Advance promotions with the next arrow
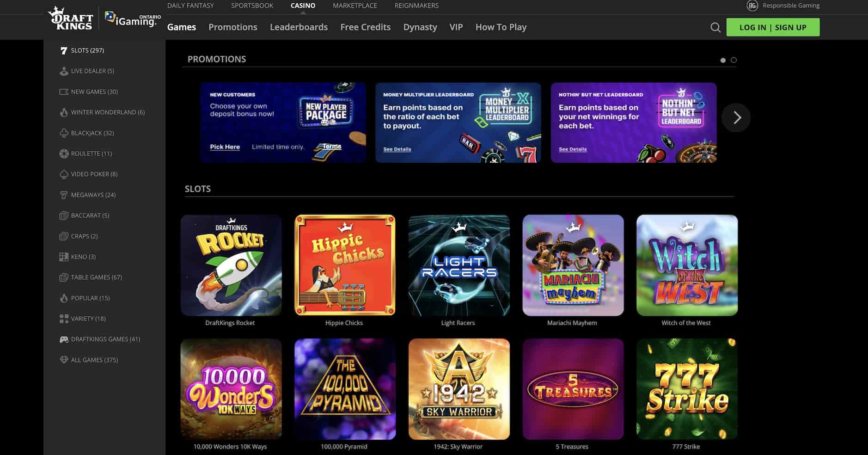Viewport: 868px width, 455px height. pyautogui.click(x=736, y=117)
